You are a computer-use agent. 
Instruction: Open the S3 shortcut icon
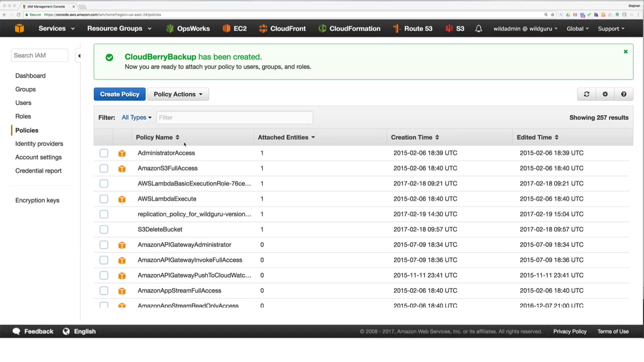449,29
